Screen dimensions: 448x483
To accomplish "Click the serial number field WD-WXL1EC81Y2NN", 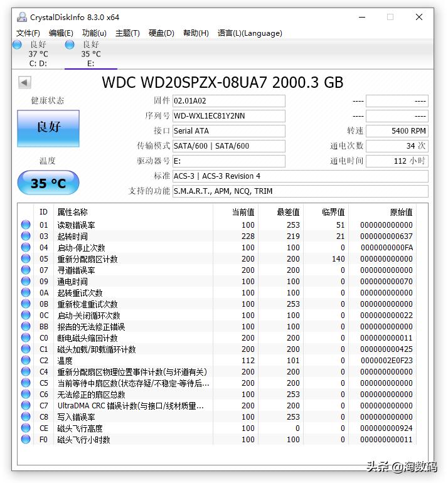I will coord(228,116).
